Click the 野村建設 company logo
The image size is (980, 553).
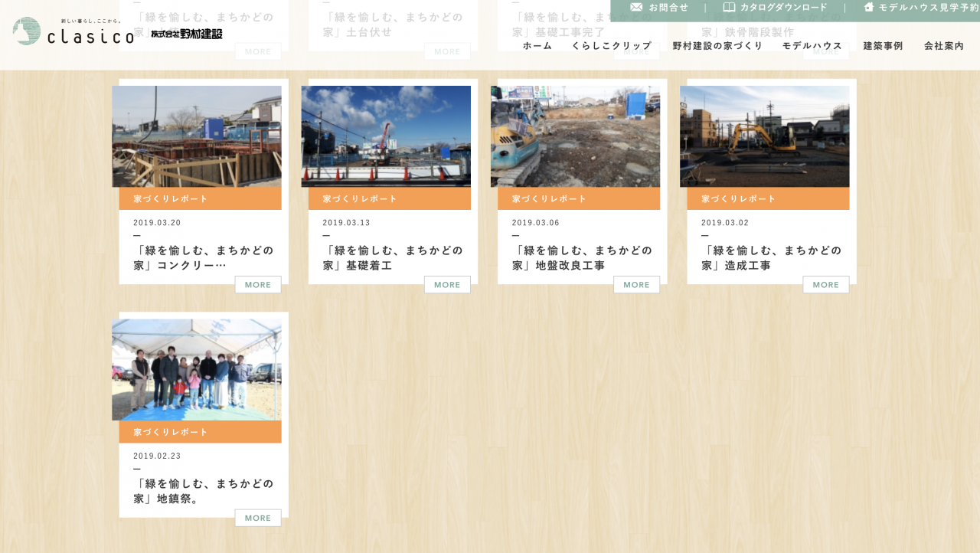(186, 34)
